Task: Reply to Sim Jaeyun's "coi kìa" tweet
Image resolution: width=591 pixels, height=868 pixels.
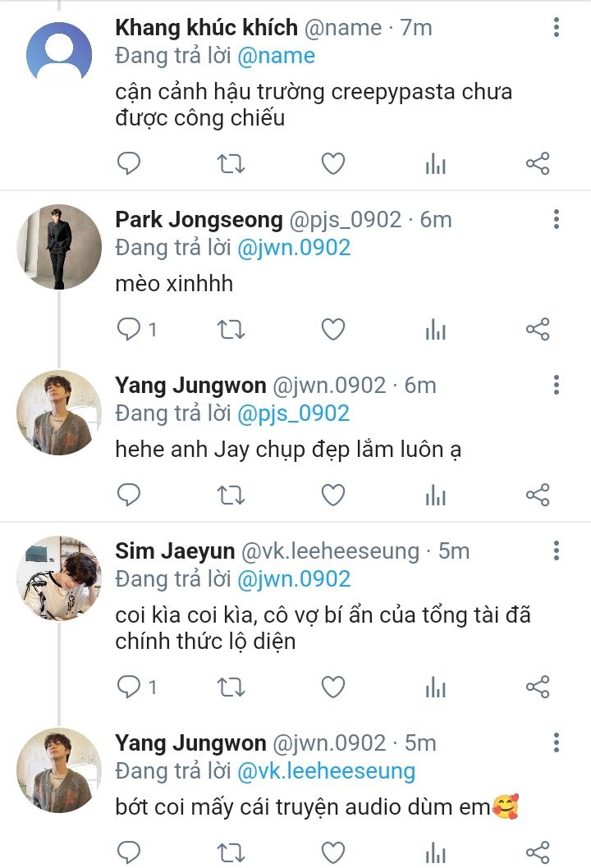Action: point(129,687)
